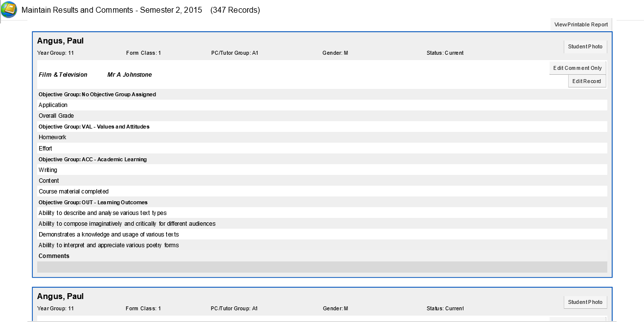644x322 pixels.
Task: Click the 'ACC - Academic Learning' group heading
Action: pos(92,159)
